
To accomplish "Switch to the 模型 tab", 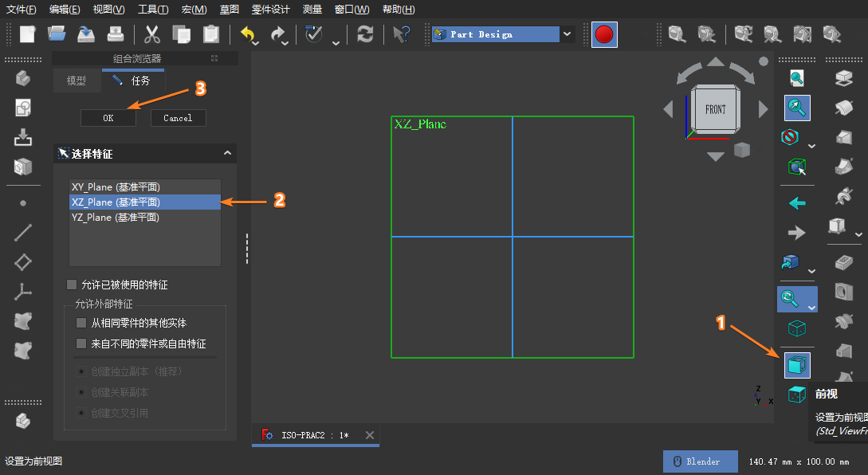I will tap(77, 80).
